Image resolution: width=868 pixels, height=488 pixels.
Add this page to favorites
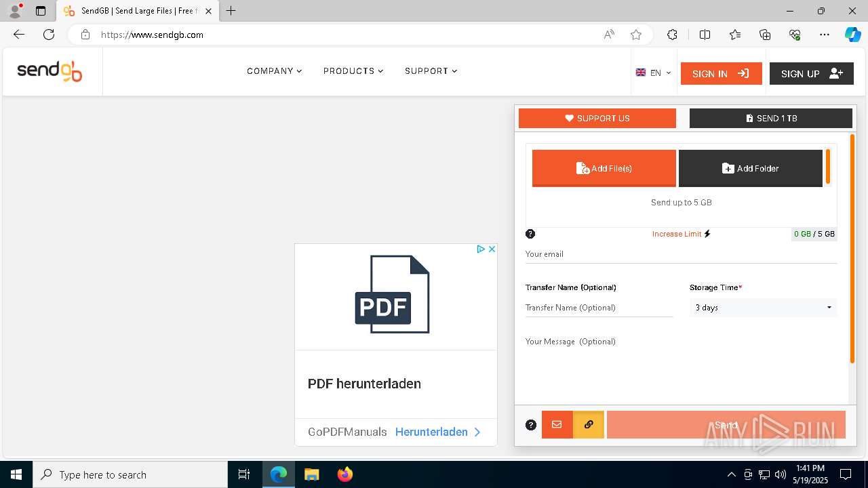(x=636, y=35)
